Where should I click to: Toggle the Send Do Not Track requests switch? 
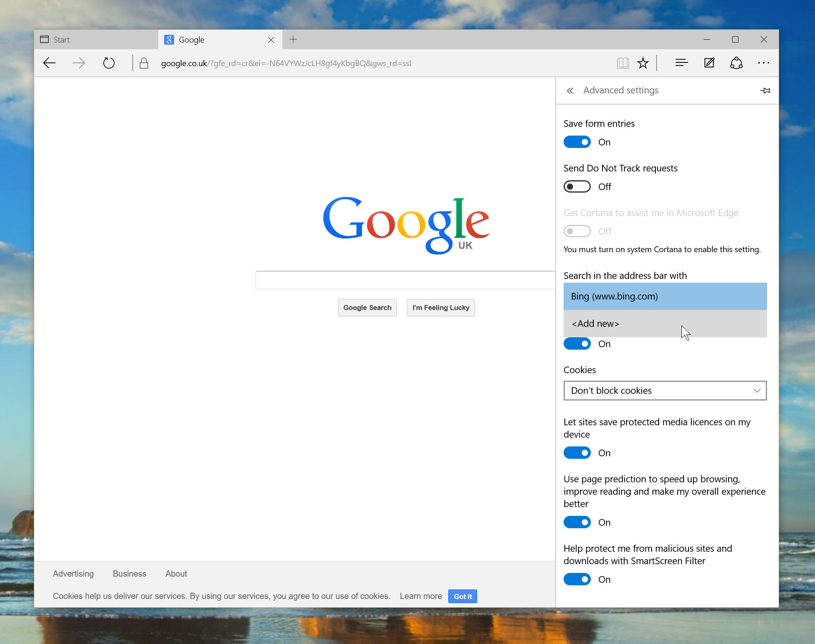[577, 186]
